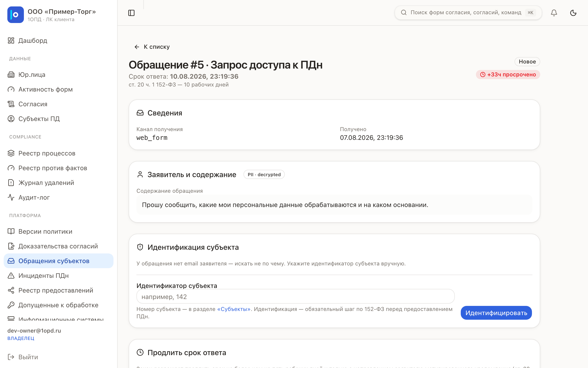Open Реестр против фактов

click(58, 168)
